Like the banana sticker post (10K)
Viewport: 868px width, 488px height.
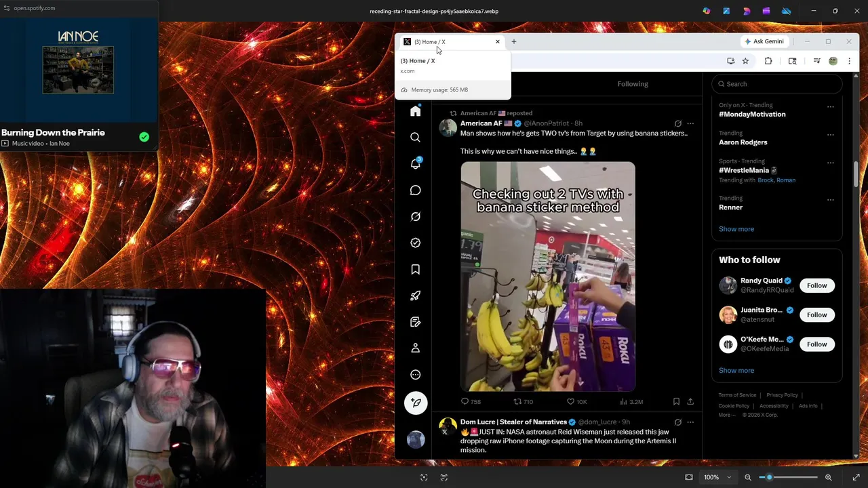click(577, 401)
